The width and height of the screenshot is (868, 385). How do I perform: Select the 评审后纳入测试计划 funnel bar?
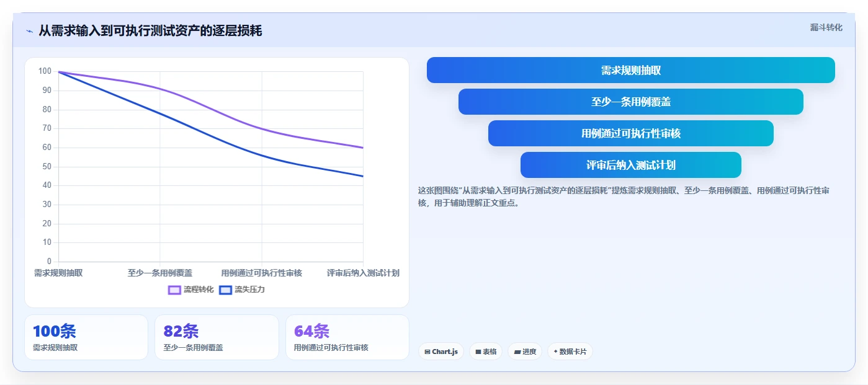point(630,165)
